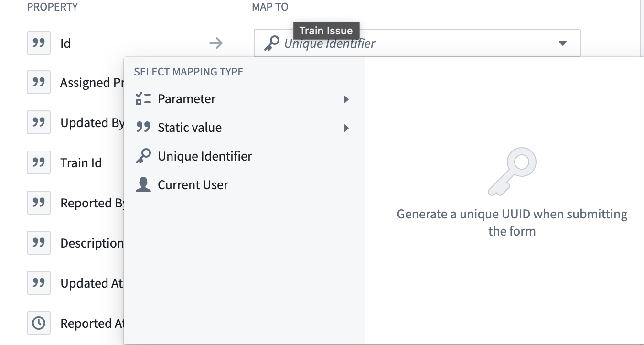Click the MAP TO column header
Screen dimensions: 644x345
tap(270, 7)
